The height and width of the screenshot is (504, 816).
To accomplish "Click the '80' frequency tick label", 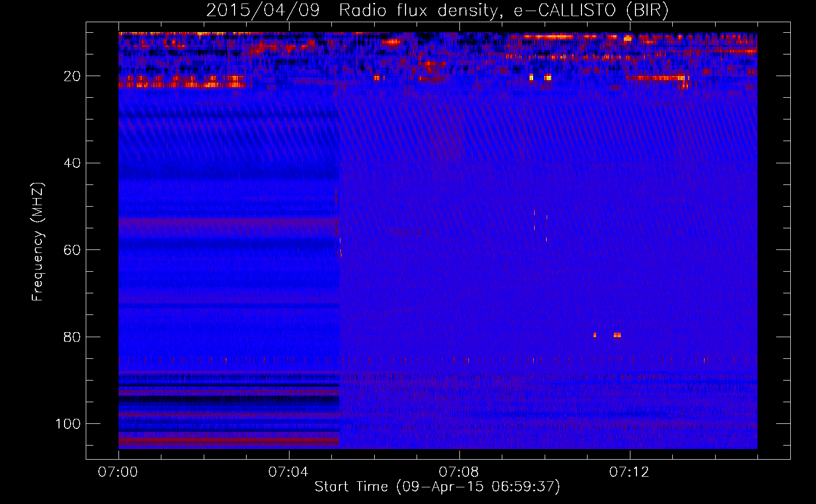I will (x=72, y=337).
